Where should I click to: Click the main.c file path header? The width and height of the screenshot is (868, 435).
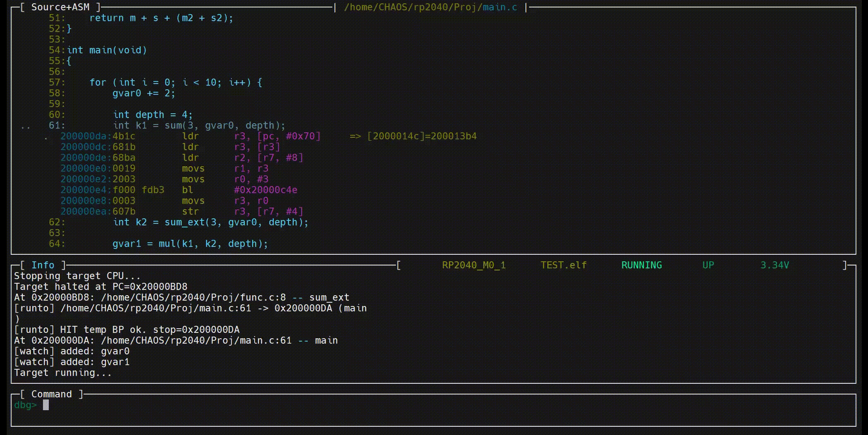click(x=430, y=7)
